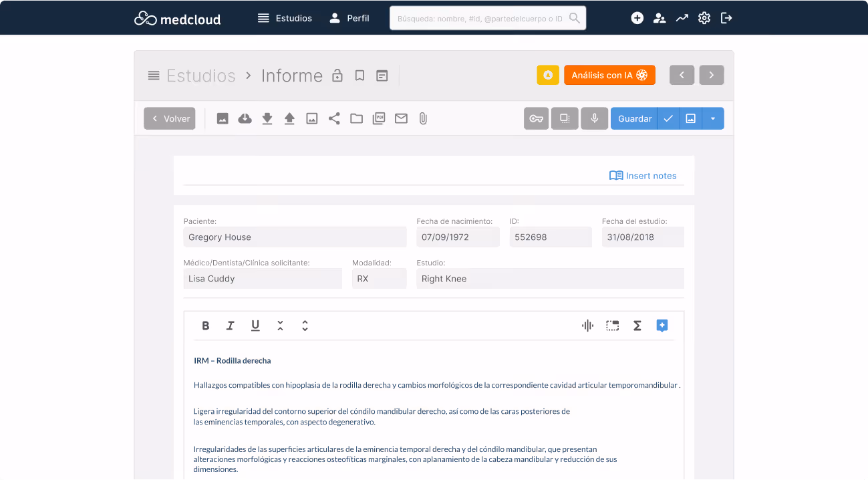Image resolution: width=868 pixels, height=480 pixels.
Task: Click the expand arrows (unfold more) icon
Action: pyautogui.click(x=305, y=326)
